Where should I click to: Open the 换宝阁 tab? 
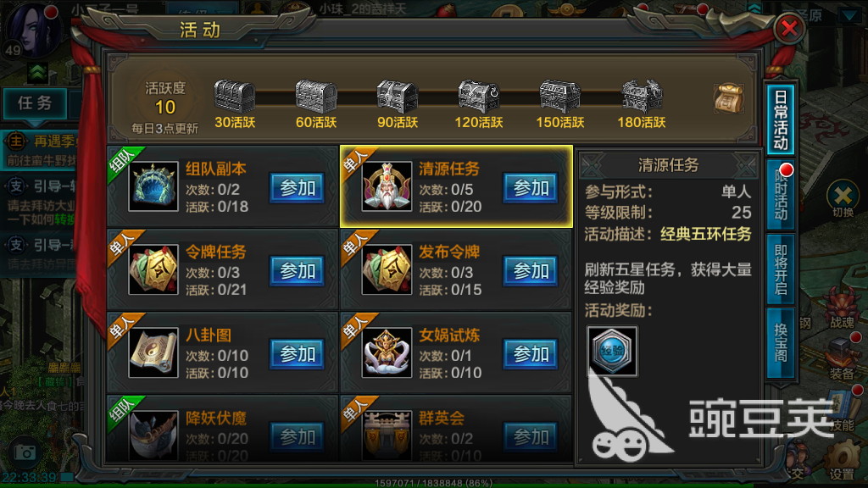781,343
